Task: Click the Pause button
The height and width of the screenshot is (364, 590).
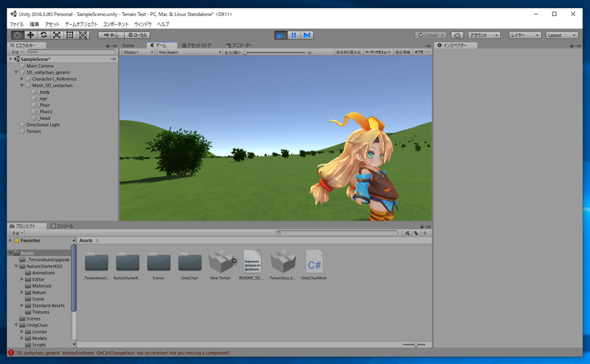Action: [x=294, y=35]
